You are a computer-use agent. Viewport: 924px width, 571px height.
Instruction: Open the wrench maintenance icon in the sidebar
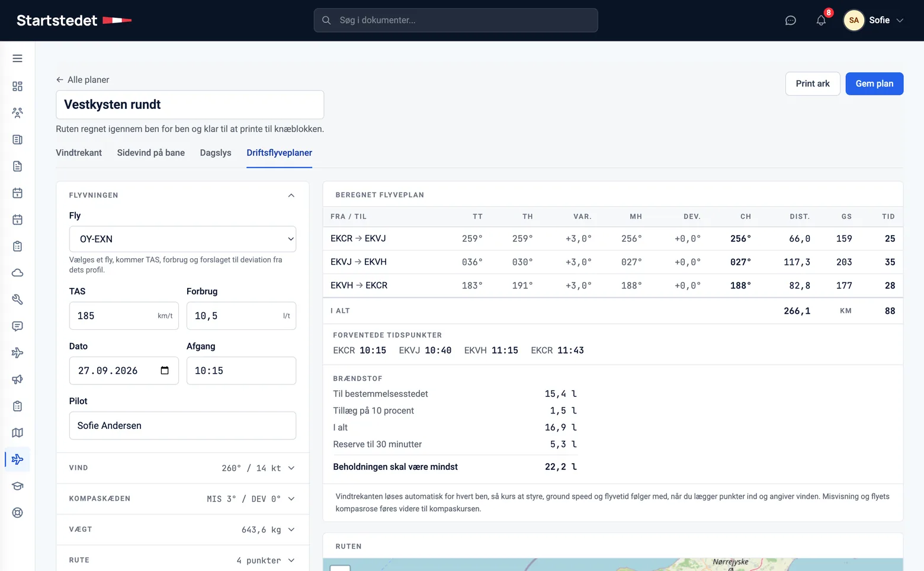(18, 300)
